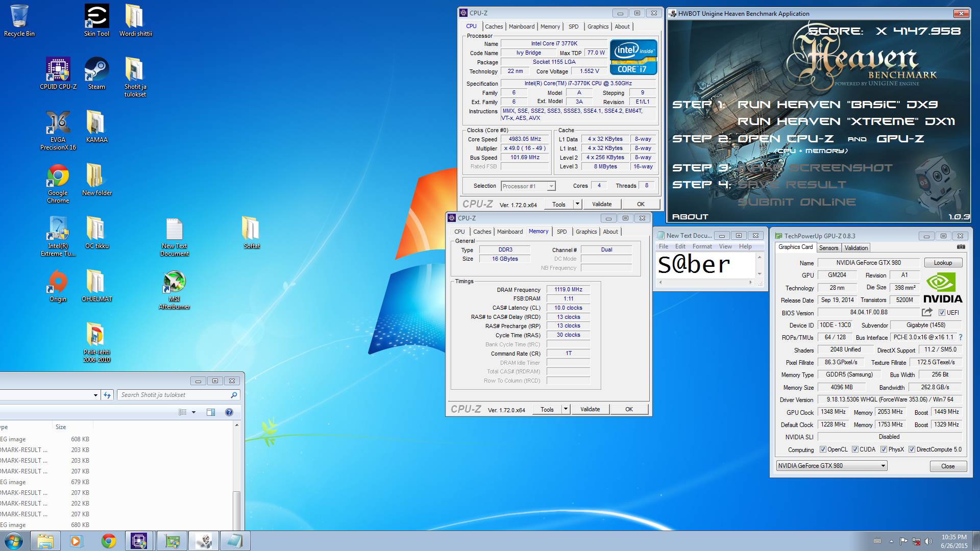
Task: Open the OC tikku folder
Action: point(96,233)
